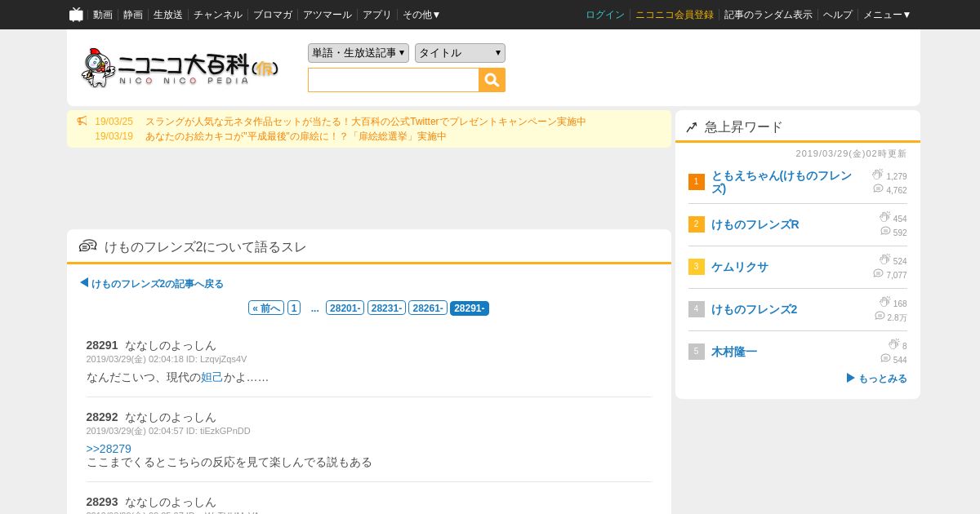Open trending word 木村隆一
This screenshot has height=514, width=980.
point(734,352)
